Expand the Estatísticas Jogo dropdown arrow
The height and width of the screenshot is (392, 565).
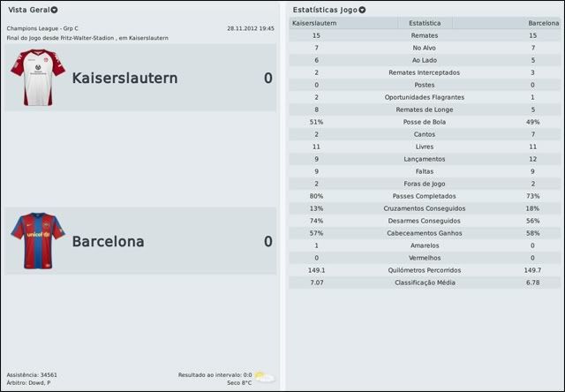pos(362,10)
